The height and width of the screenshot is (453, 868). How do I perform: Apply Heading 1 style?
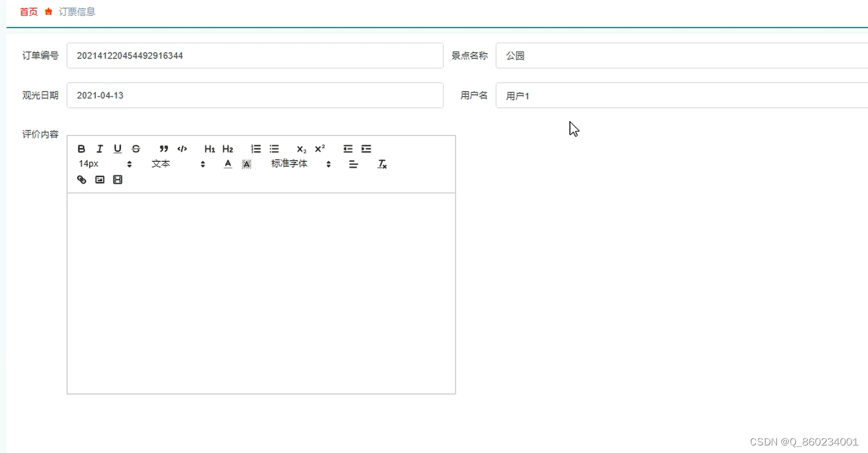[210, 149]
